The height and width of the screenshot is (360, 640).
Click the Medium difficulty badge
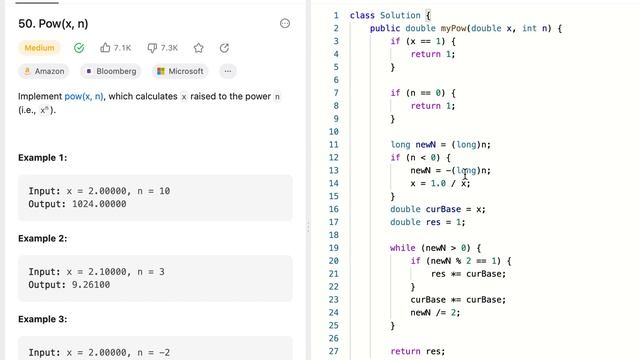[x=39, y=48]
